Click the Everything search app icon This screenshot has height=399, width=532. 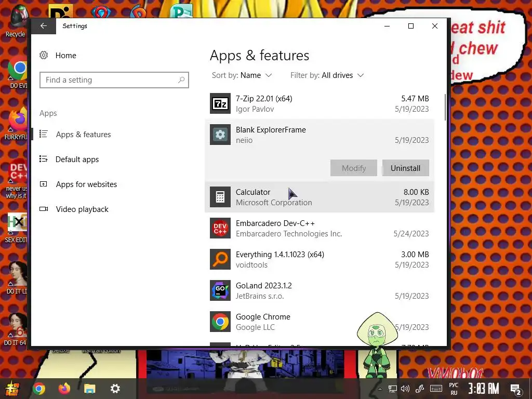click(220, 260)
